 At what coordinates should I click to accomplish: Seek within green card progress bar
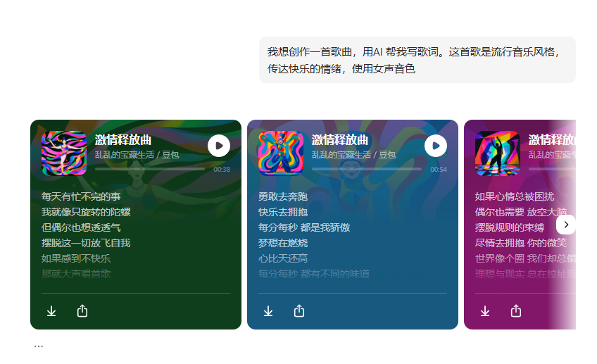click(150, 169)
